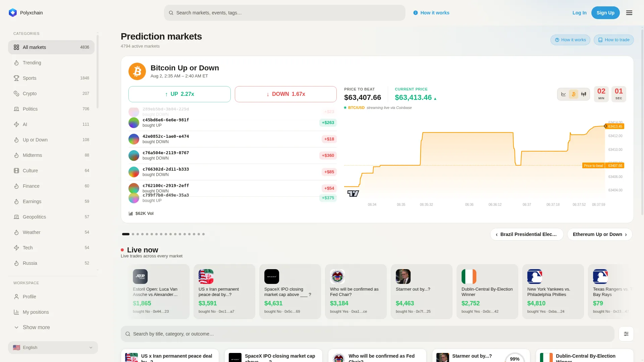Image resolution: width=644 pixels, height=362 pixels.
Task: Click the avatar for trader c766302d-2d11-b333
Action: tap(134, 172)
